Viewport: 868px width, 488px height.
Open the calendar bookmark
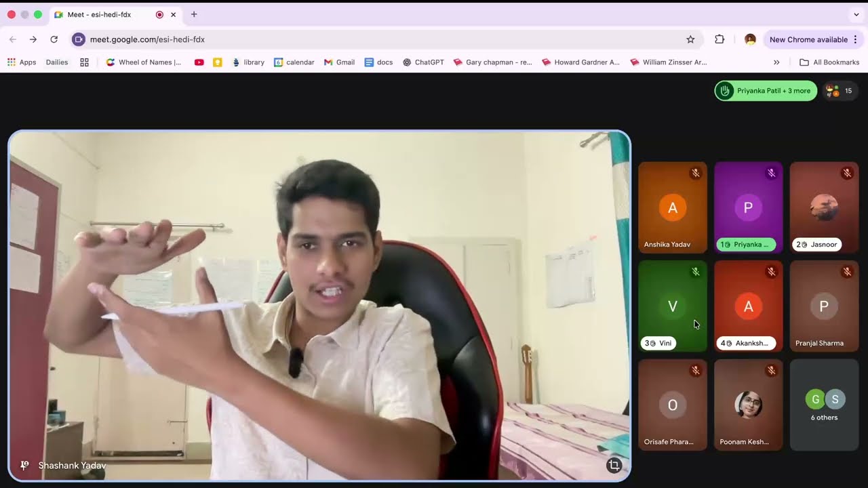pyautogui.click(x=294, y=62)
